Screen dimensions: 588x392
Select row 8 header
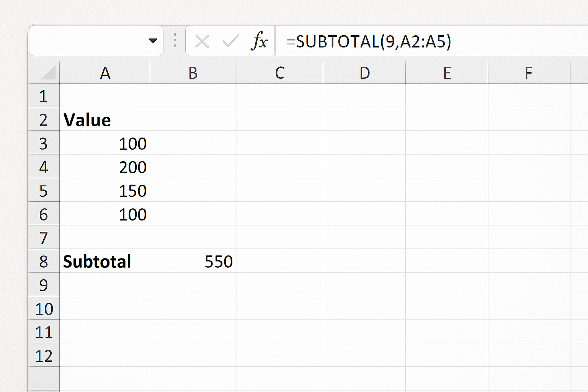(44, 261)
